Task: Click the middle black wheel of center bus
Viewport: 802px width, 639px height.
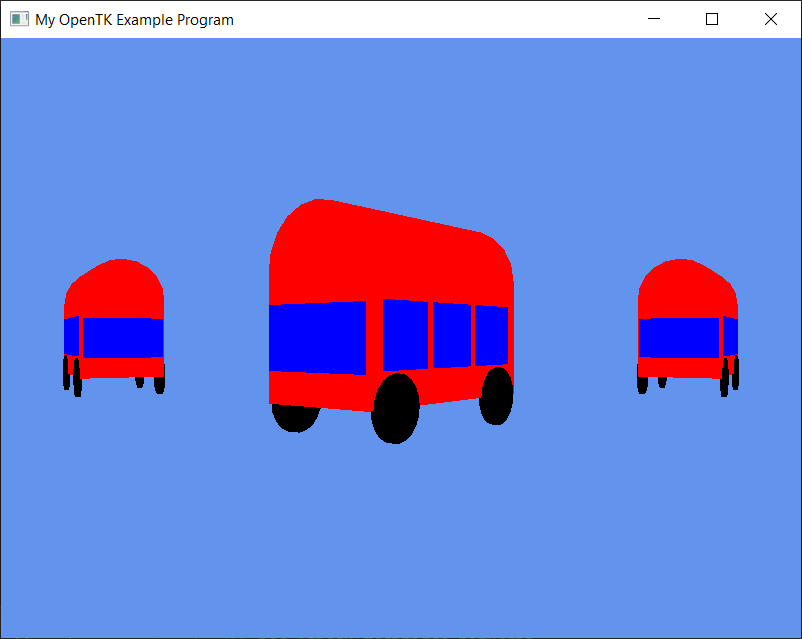Action: click(395, 409)
